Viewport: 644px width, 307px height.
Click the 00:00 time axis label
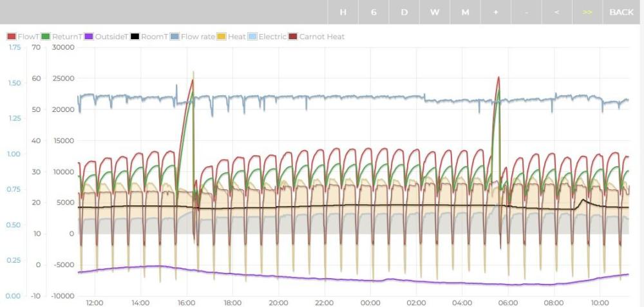(370, 303)
